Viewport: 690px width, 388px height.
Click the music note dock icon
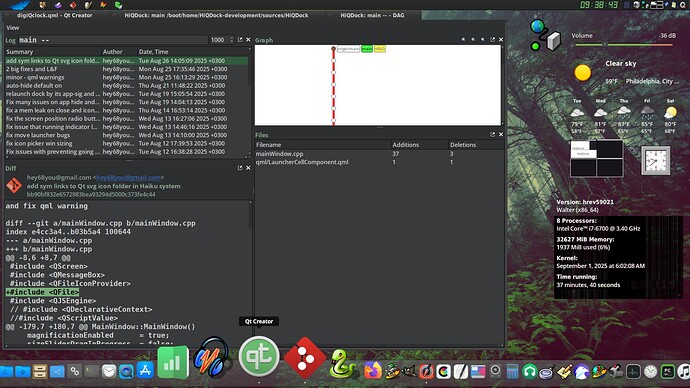[x=683, y=372]
